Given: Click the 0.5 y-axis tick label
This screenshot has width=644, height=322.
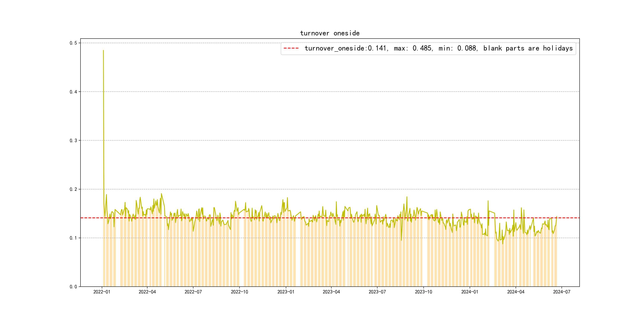Looking at the screenshot, I should 73,43.
